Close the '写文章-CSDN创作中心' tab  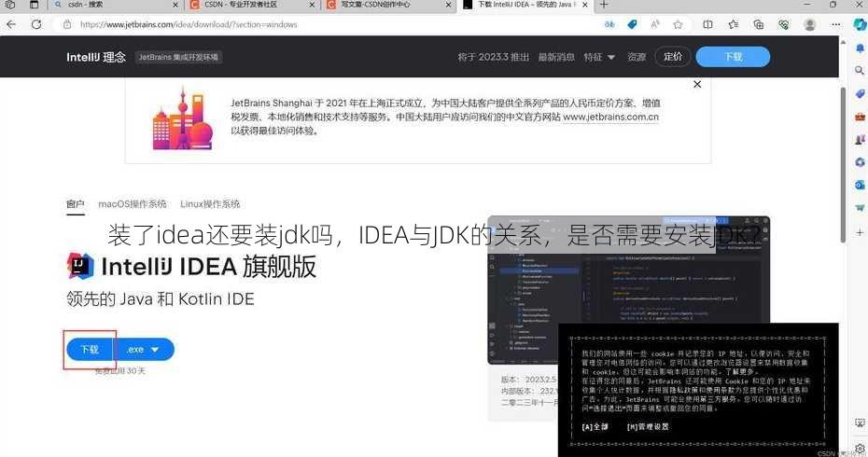448,5
